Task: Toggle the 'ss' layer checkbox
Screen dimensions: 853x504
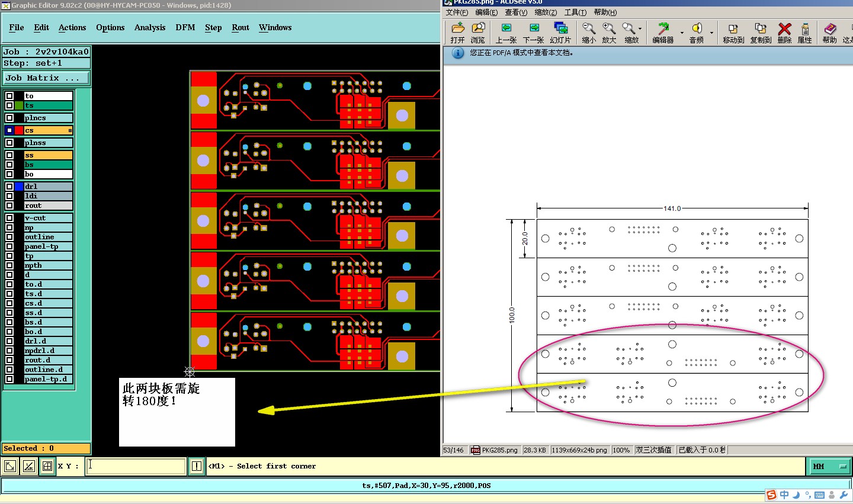Action: coord(9,155)
